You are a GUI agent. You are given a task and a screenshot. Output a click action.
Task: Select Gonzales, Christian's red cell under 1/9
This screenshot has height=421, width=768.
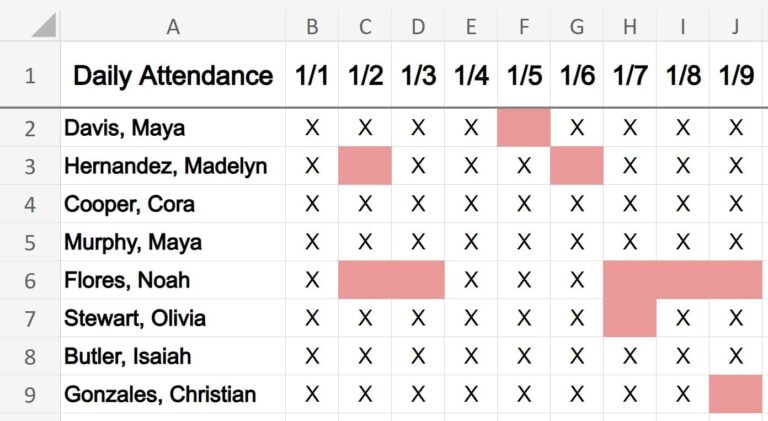pyautogui.click(x=736, y=395)
